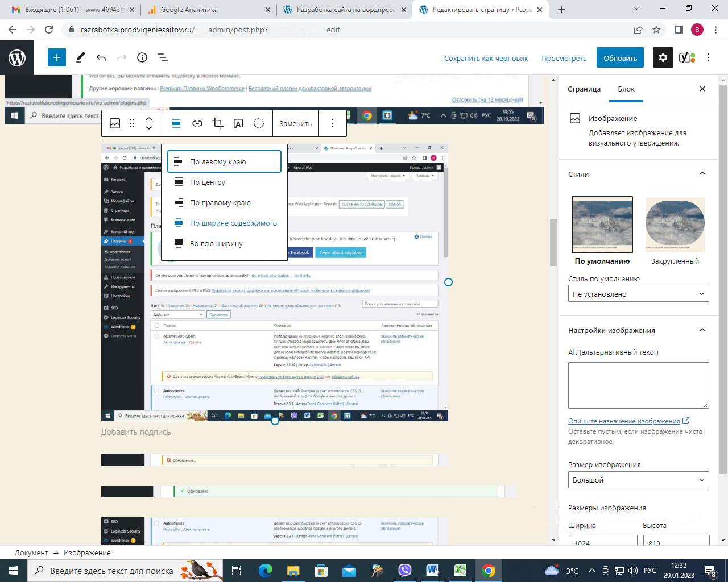Open the document overview list view
Viewport: 728px width, 582px height.
pos(163,57)
